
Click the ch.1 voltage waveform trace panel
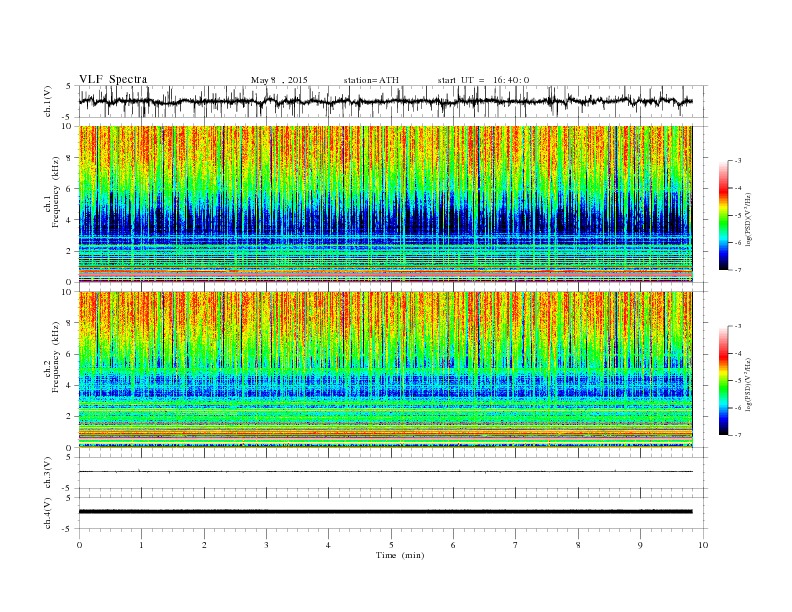click(393, 101)
